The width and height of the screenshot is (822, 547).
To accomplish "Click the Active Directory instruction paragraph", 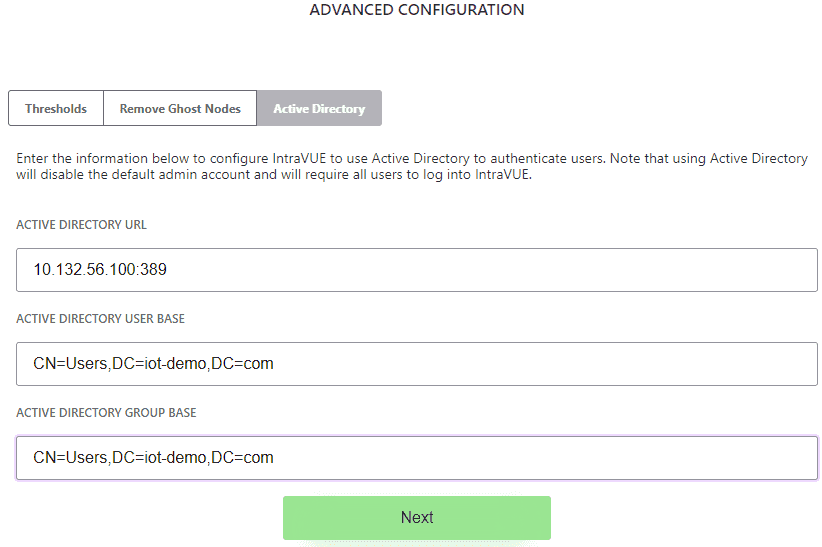I will click(x=412, y=166).
